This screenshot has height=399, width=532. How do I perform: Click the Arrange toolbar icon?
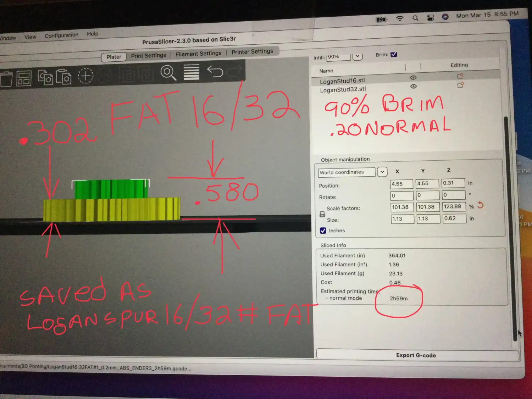pos(24,78)
